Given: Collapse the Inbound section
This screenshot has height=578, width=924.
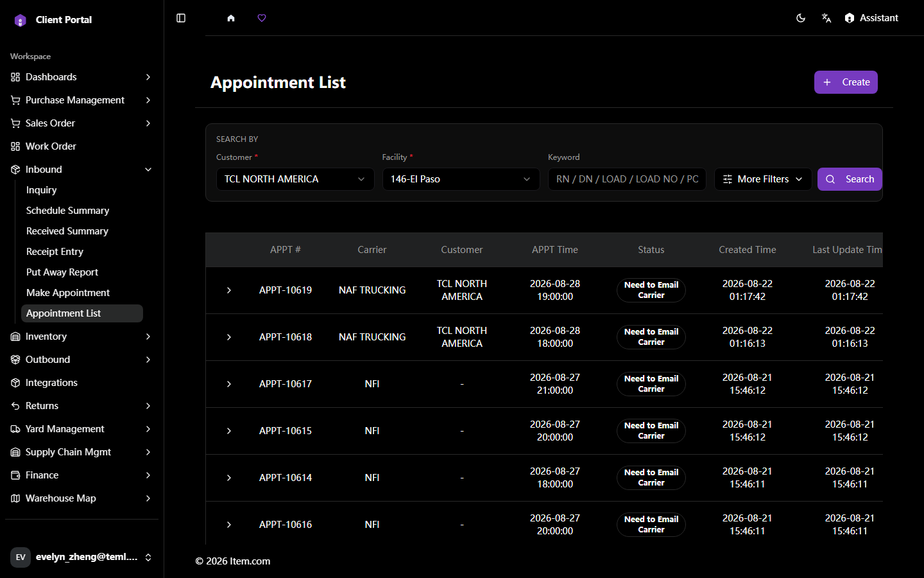Looking at the screenshot, I should click(81, 170).
